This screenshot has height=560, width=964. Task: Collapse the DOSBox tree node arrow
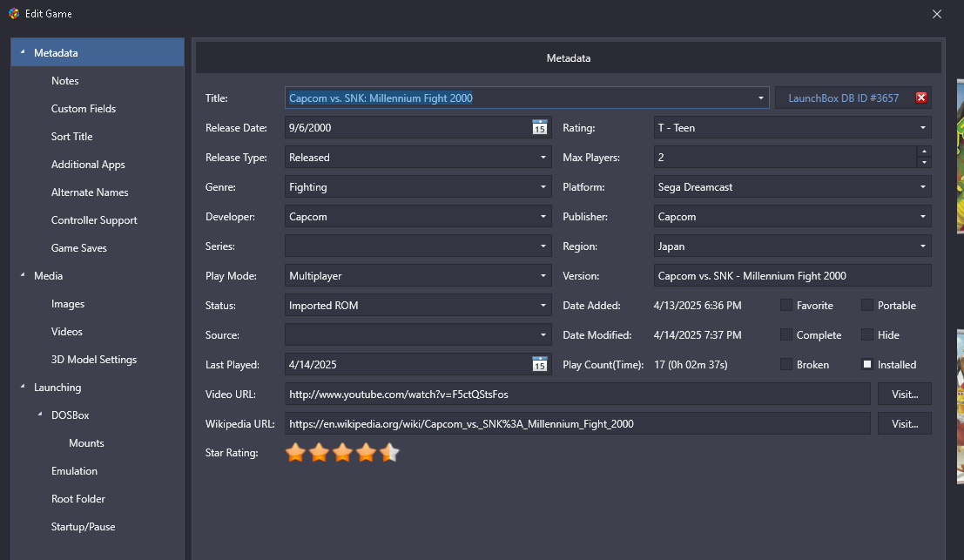[40, 415]
